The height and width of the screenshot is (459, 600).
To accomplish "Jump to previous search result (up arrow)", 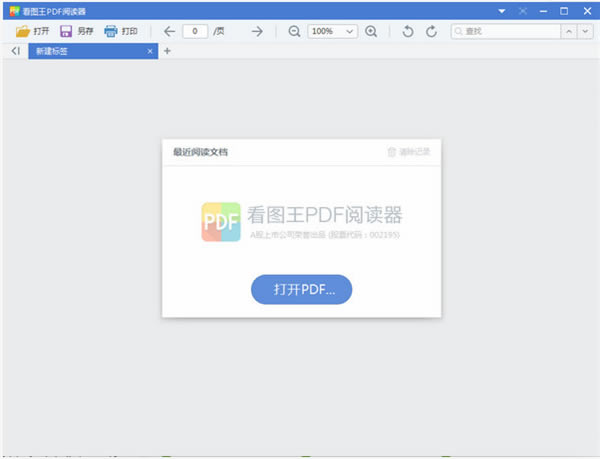I will pos(568,31).
